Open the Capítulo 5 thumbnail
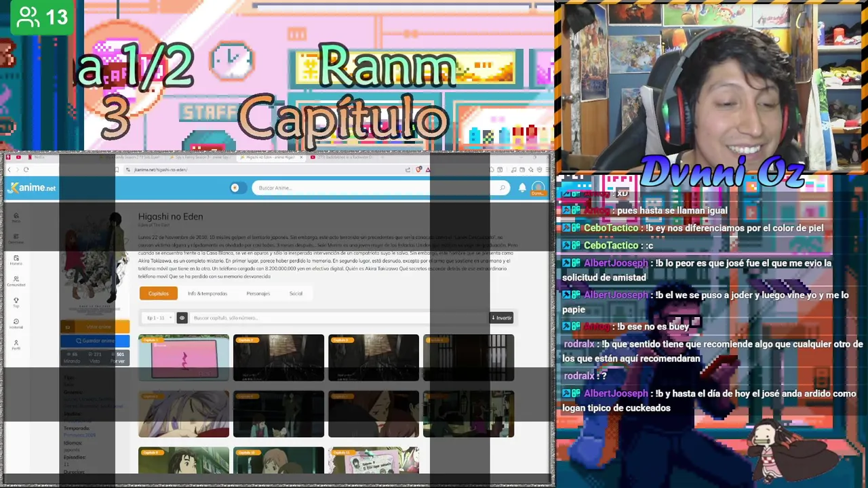 tap(184, 414)
